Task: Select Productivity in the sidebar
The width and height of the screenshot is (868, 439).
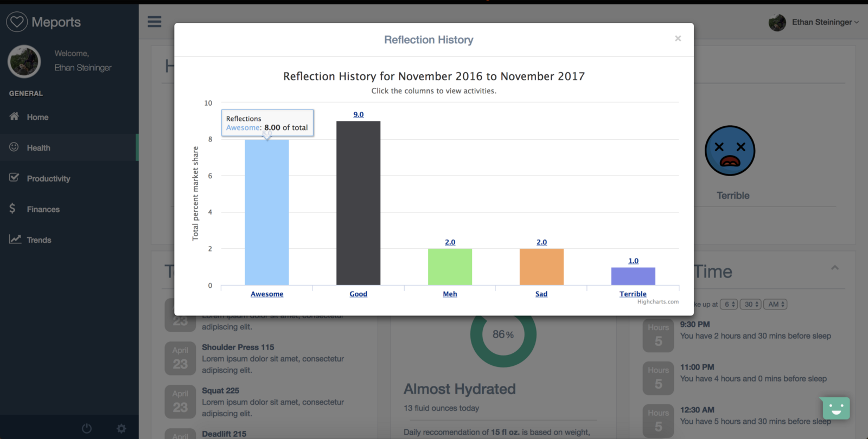Action: [48, 178]
